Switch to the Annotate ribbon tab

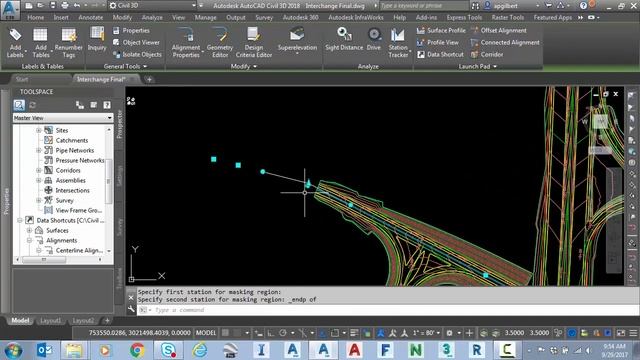(x=91, y=18)
